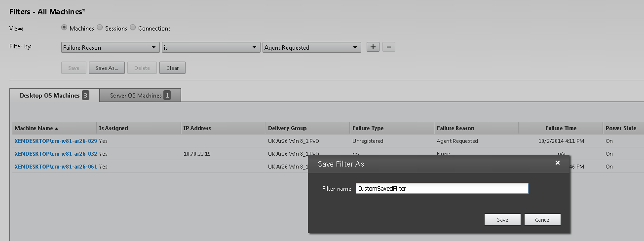Click the Clear filter button
This screenshot has height=241, width=644.
pos(172,68)
